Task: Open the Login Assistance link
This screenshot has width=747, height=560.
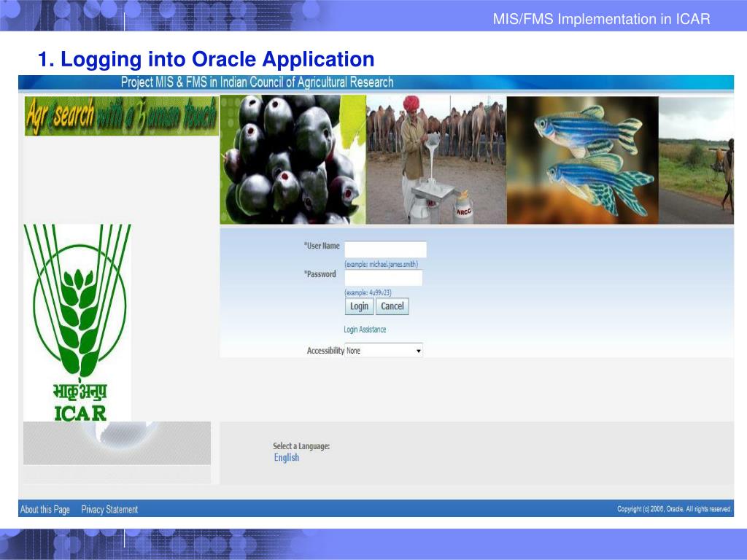Action: (365, 330)
